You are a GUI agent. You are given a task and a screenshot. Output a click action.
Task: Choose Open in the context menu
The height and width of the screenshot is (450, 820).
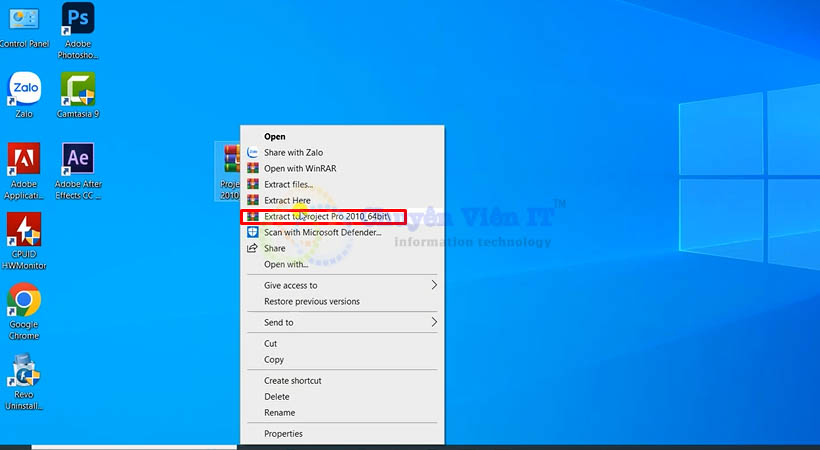click(x=275, y=136)
